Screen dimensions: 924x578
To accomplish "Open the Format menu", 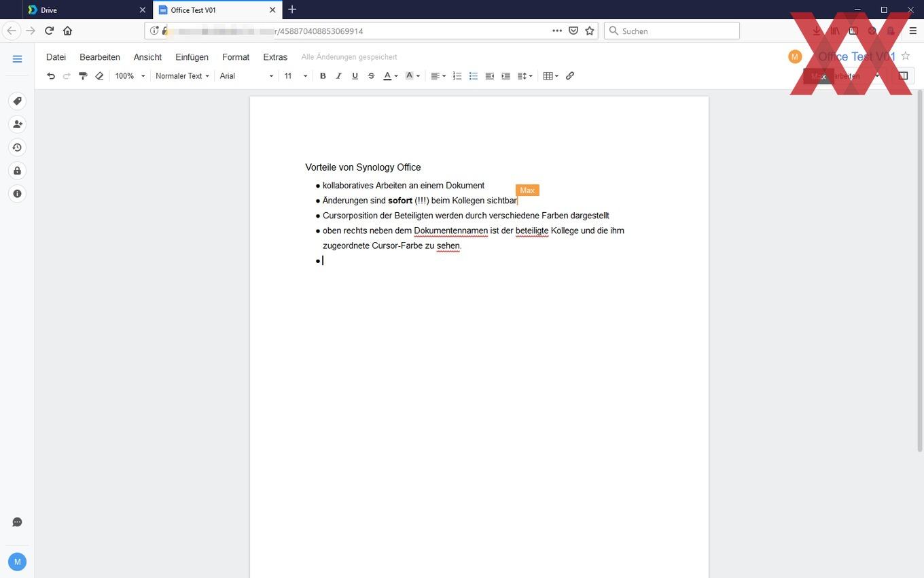I will pos(236,57).
